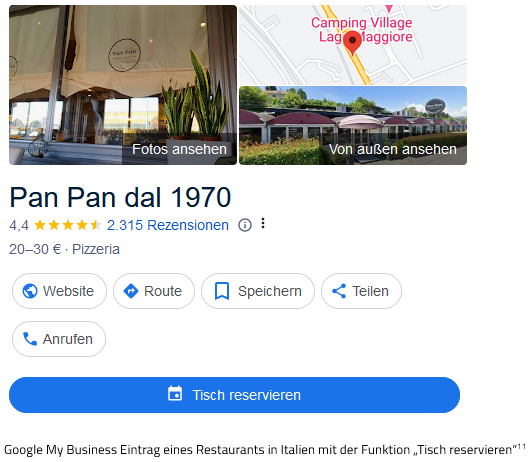Click the phone icon next to Anrufen
Image resolution: width=529 pixels, height=462 pixels.
pos(30,339)
